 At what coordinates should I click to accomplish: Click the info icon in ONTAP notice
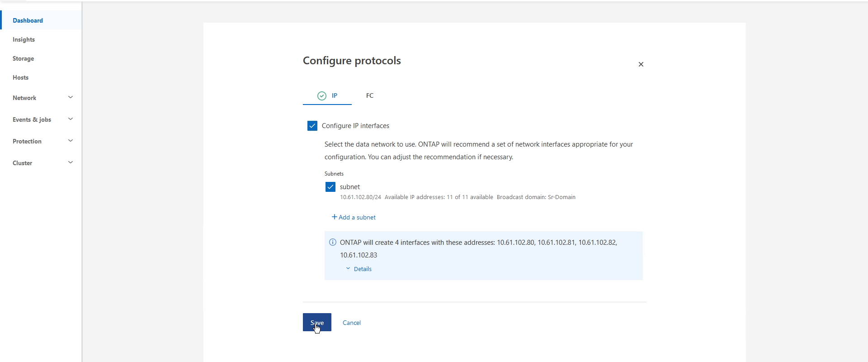pos(333,242)
